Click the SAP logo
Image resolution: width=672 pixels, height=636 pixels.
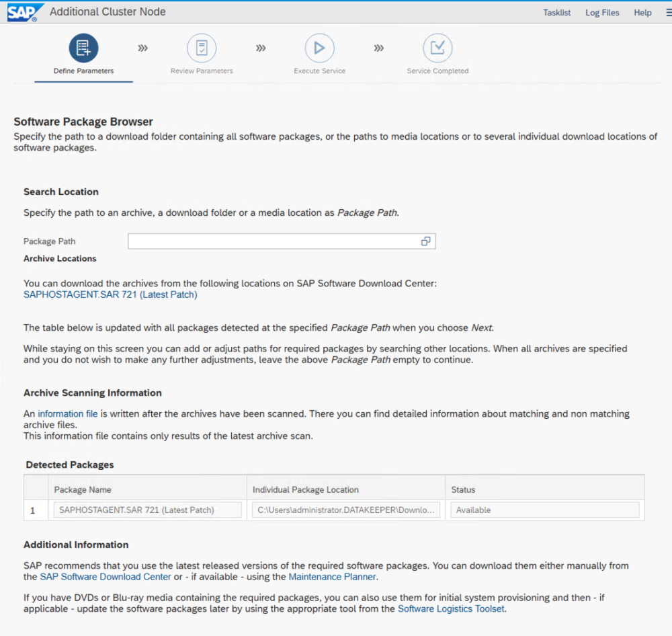point(25,12)
